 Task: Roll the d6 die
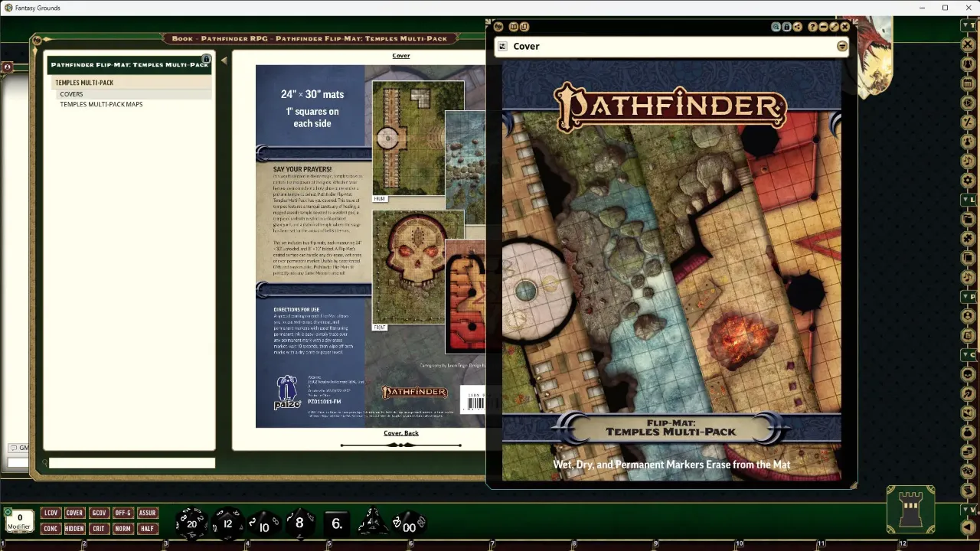(336, 523)
